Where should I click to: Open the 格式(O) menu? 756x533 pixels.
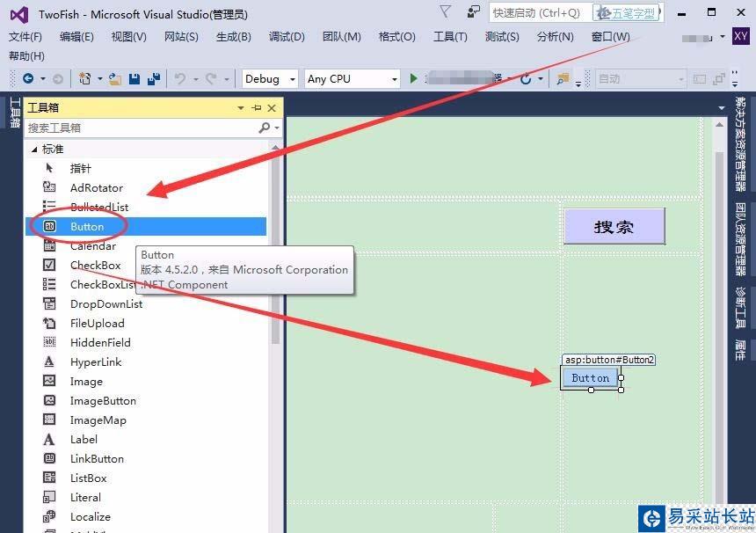pos(396,37)
